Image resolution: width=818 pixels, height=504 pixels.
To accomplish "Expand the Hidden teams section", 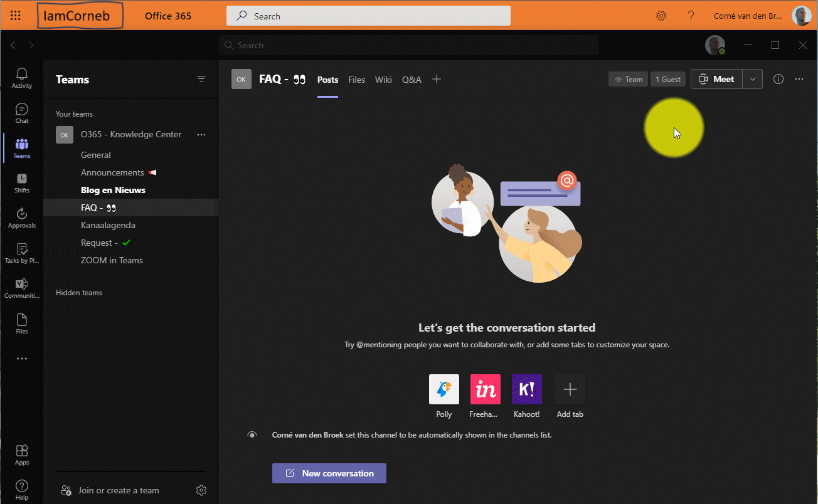I will tap(79, 293).
